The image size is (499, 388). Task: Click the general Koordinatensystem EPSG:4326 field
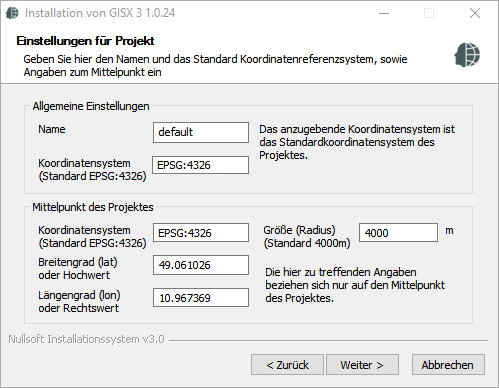(x=201, y=165)
